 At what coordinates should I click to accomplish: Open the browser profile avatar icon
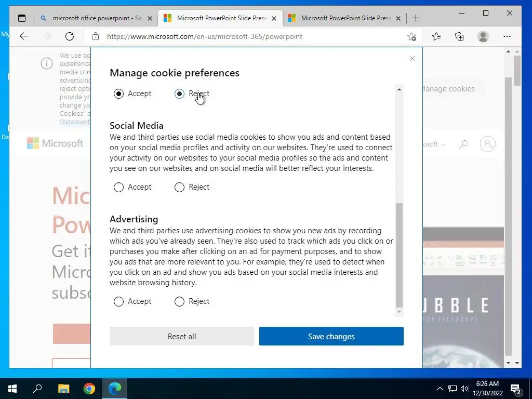483,36
